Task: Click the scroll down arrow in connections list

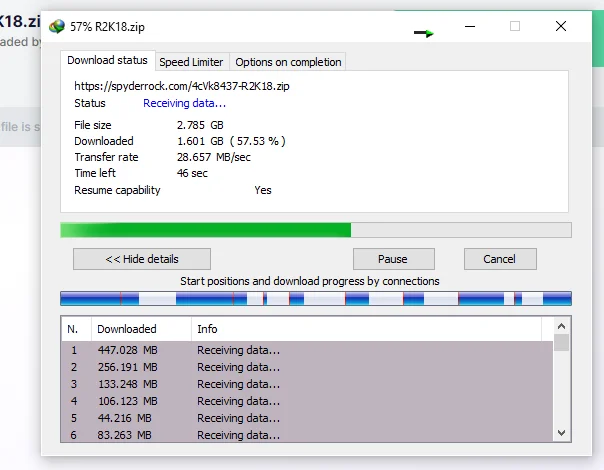Action: pos(562,433)
